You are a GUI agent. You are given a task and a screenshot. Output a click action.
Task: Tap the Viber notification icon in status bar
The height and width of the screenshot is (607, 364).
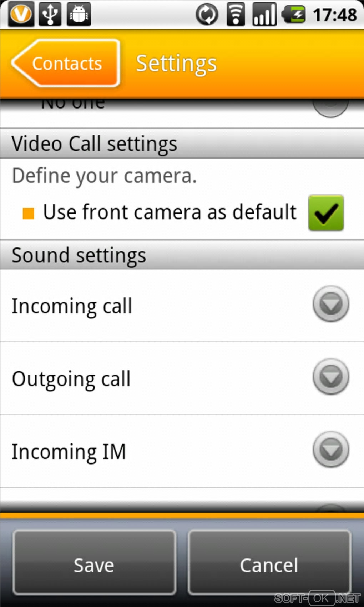coord(21,14)
